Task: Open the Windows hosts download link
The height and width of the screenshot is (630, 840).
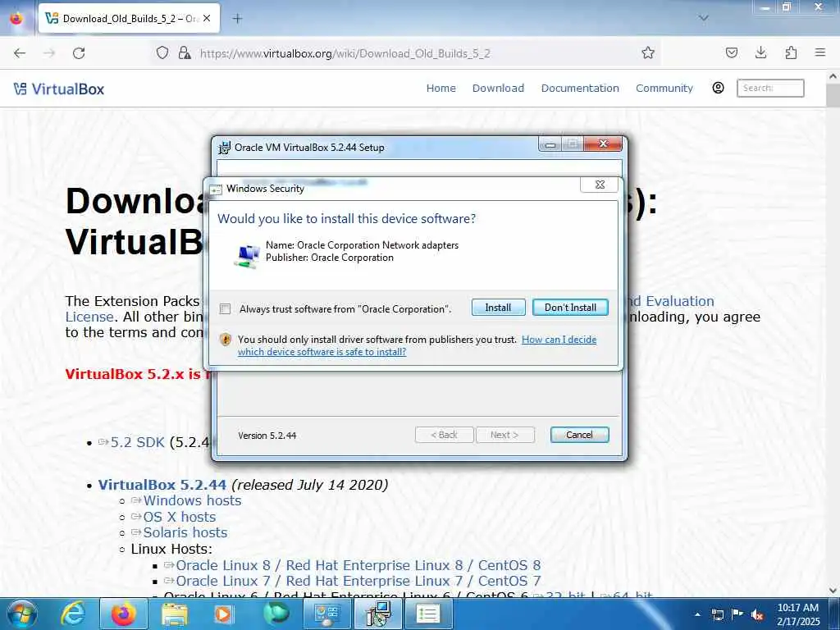Action: [x=192, y=501]
